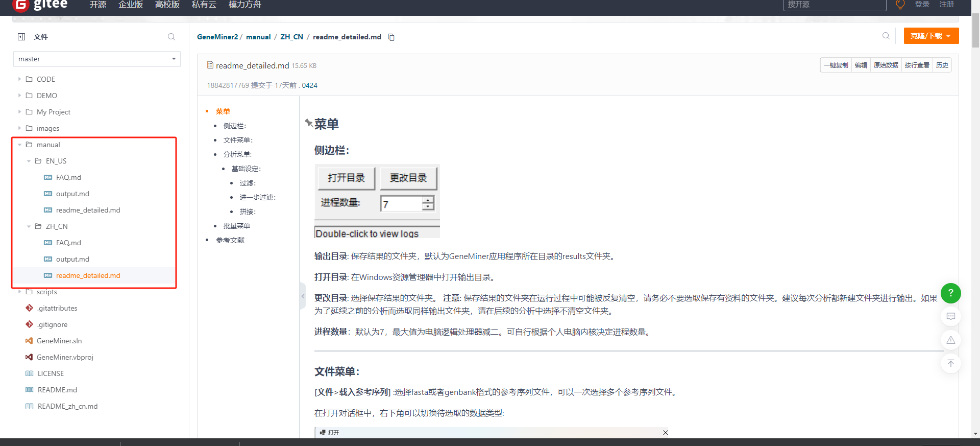Click markdown icon of ZH_CN FAQ.md
Screen dimensions: 980x446
[x=48, y=243]
